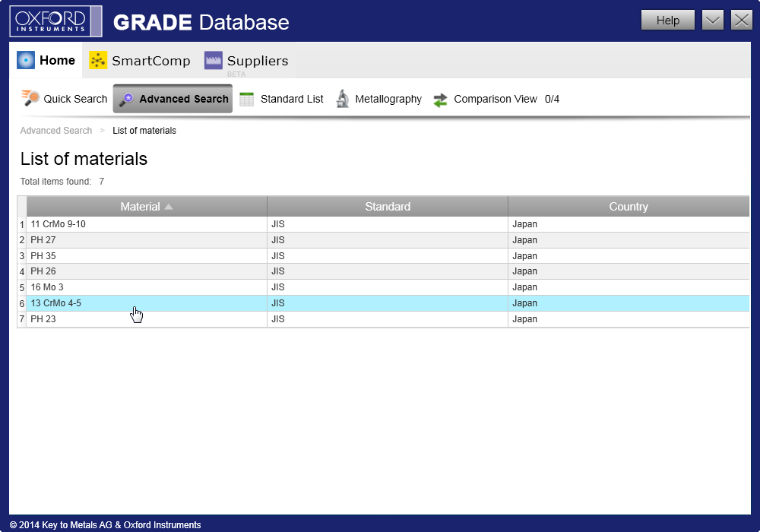Click JIS cell in 11 CrMo 9-10 row
This screenshot has width=760, height=532.
(388, 224)
